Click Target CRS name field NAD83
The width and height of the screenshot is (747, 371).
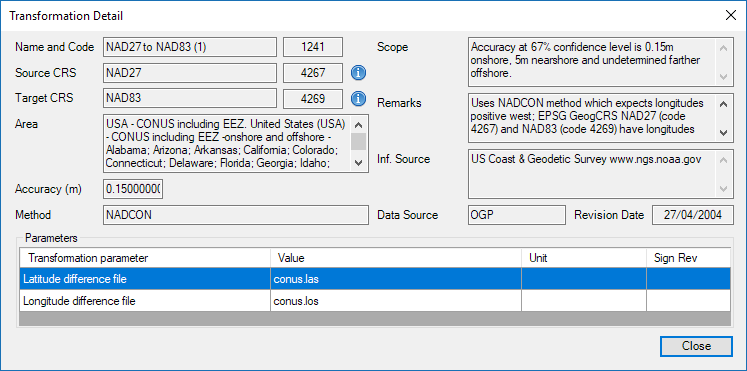click(x=190, y=99)
